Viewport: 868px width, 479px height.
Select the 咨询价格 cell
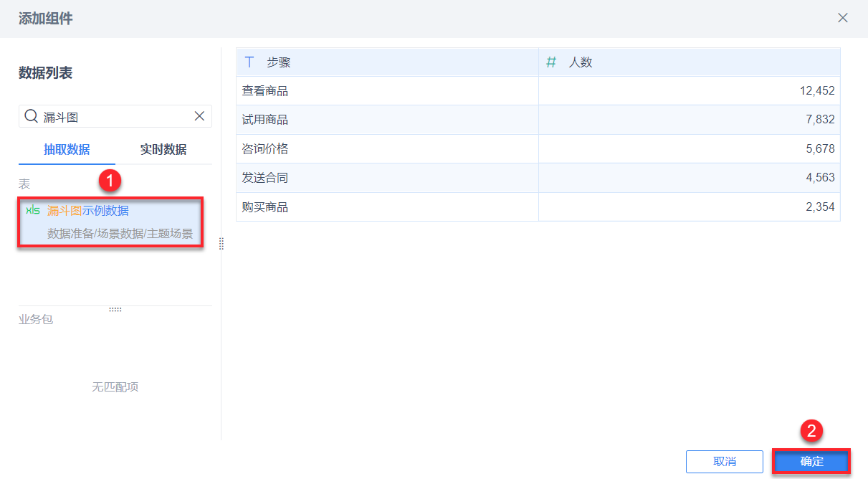tap(387, 148)
